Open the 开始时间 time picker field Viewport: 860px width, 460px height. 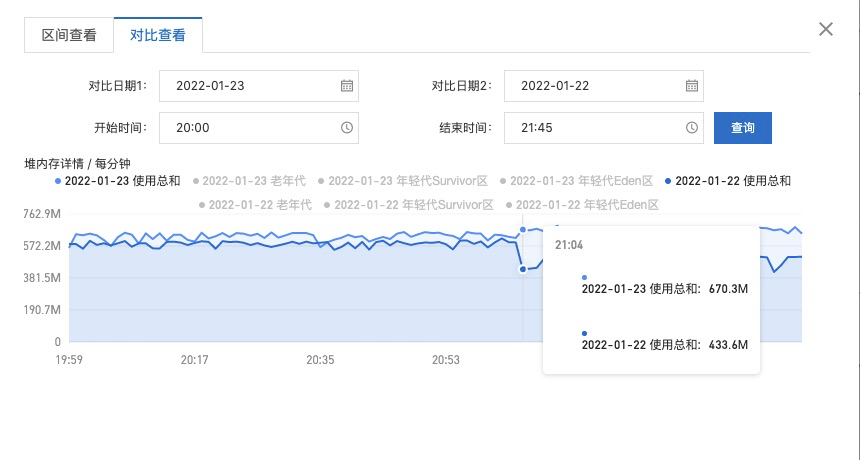(x=250, y=128)
